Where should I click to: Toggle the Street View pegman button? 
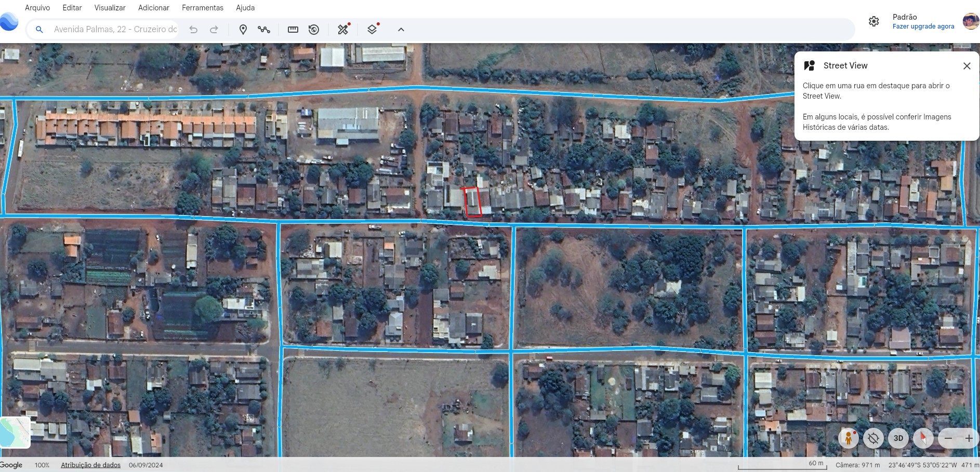tap(849, 438)
